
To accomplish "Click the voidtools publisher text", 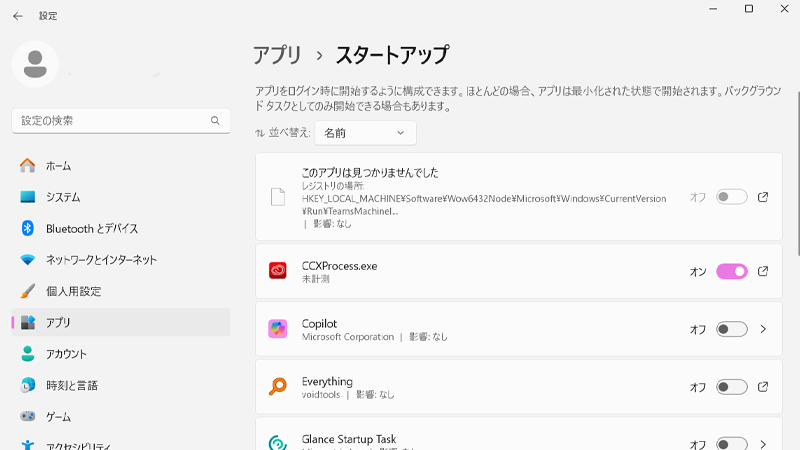I will click(x=321, y=394).
